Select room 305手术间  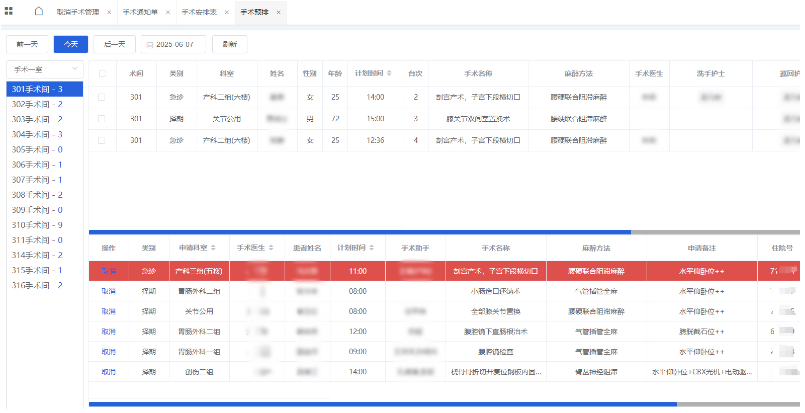45,149
